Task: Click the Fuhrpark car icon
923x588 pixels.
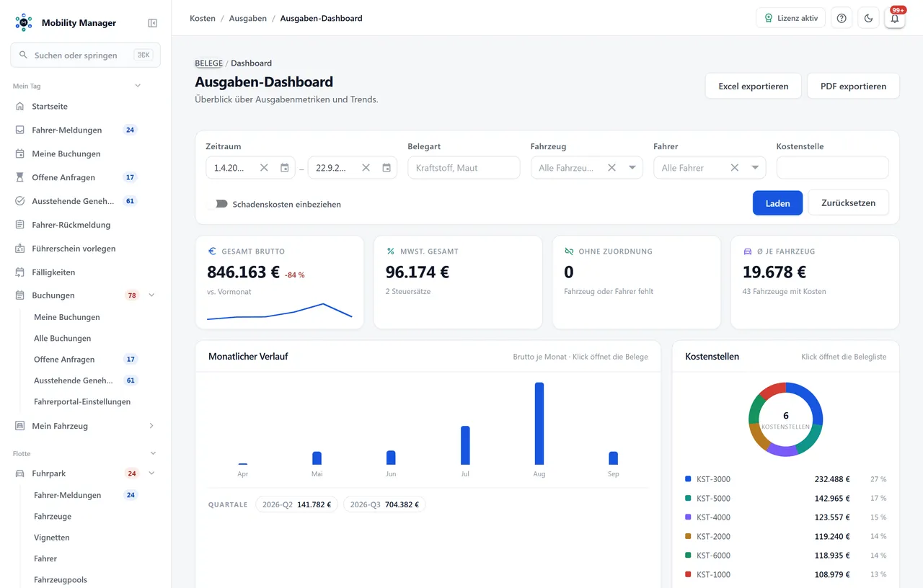Action: pos(20,473)
